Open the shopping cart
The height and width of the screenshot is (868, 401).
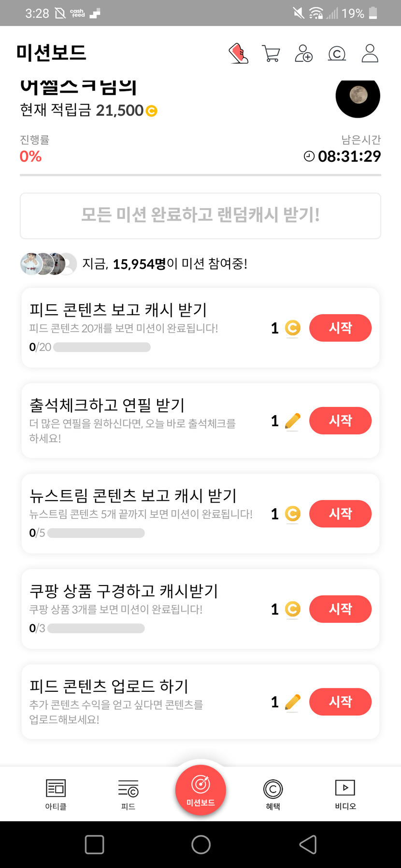click(271, 54)
